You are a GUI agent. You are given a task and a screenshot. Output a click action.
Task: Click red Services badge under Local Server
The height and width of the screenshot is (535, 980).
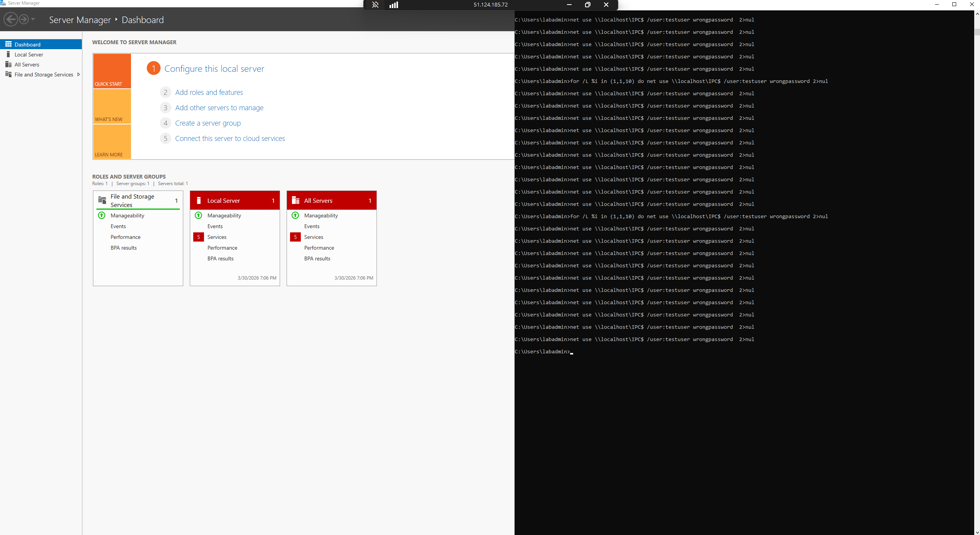(x=199, y=237)
